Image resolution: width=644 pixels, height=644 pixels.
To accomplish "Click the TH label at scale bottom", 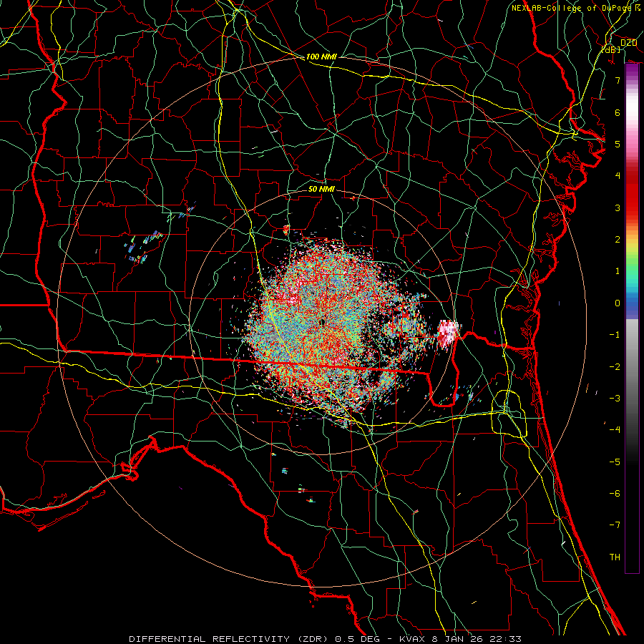I will tap(615, 557).
